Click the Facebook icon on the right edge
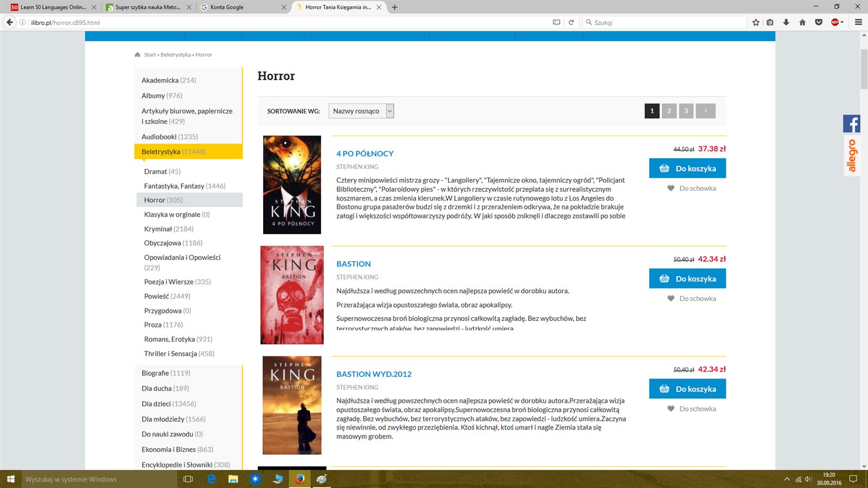 (x=851, y=124)
